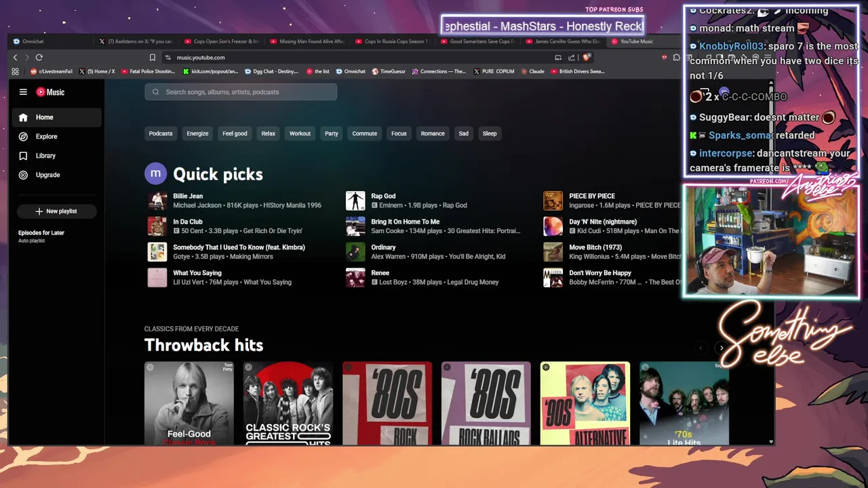Go back with browser back arrow

pos(15,58)
